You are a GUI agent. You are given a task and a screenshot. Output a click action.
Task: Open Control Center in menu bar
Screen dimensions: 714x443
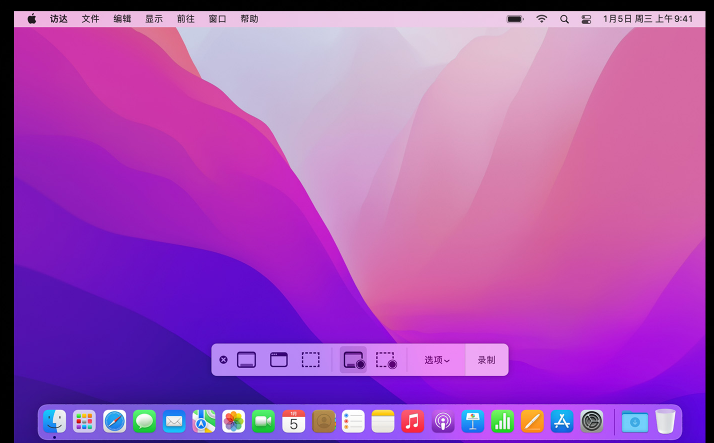(586, 19)
